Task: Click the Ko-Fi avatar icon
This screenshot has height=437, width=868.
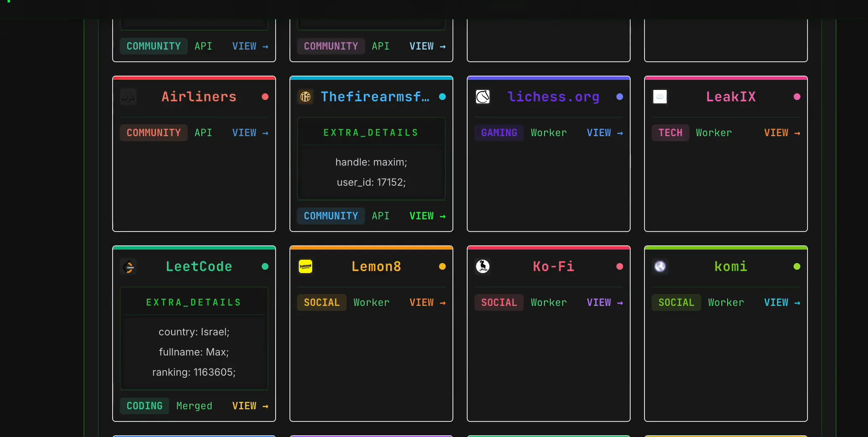Action: pos(483,267)
